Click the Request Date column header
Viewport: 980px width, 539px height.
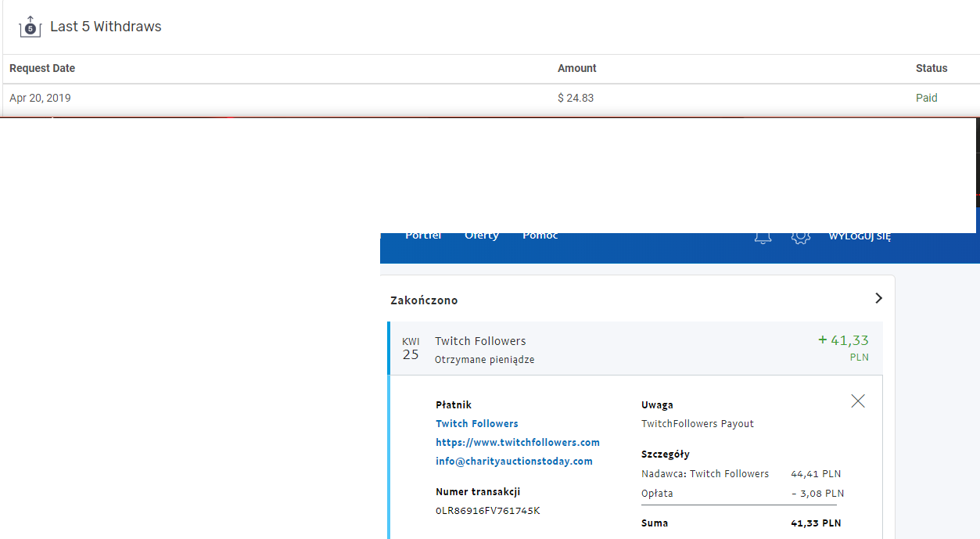click(x=42, y=68)
